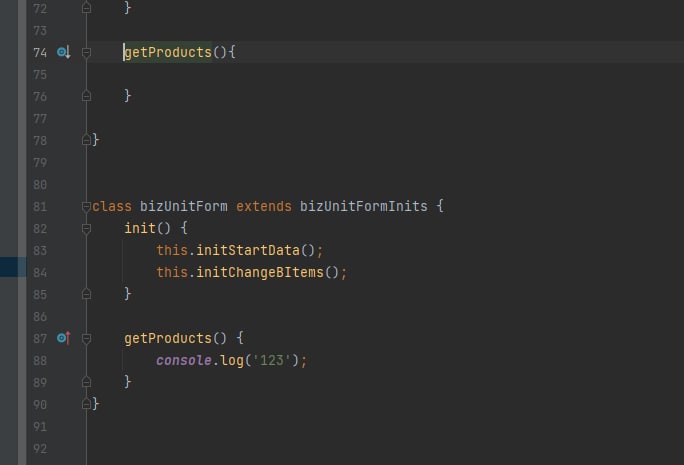Click the bizUnitForm class name

click(184, 206)
